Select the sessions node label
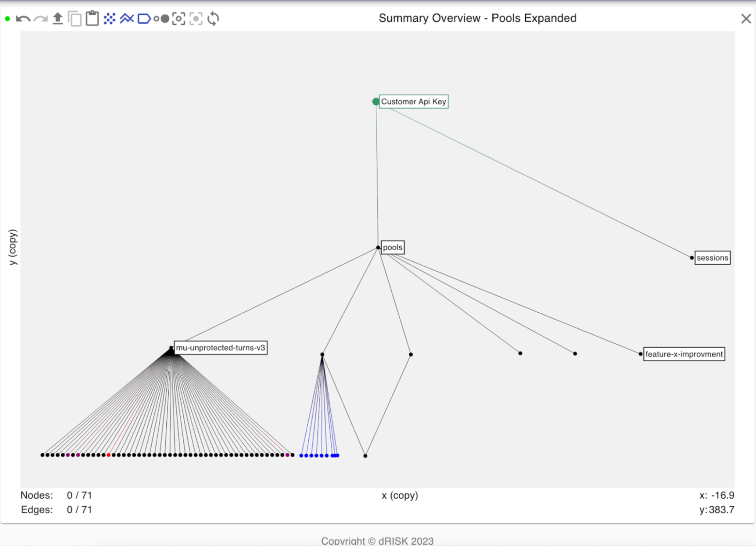The image size is (756, 546). [712, 258]
